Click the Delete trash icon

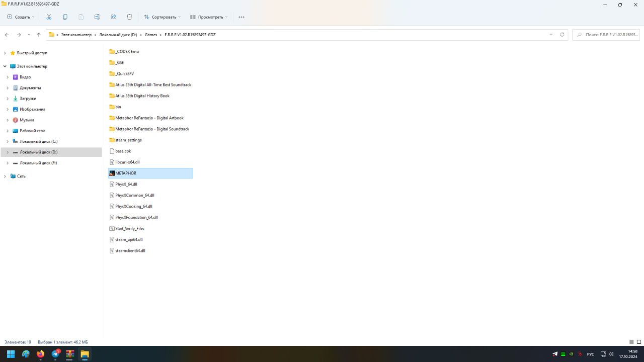[129, 17]
